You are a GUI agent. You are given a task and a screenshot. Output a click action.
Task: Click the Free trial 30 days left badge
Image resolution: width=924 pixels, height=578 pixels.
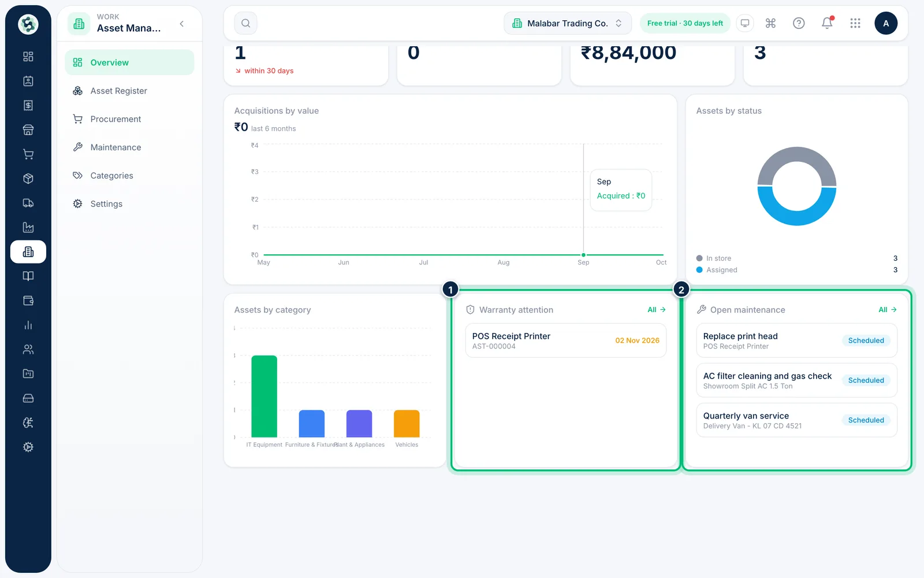(x=685, y=23)
